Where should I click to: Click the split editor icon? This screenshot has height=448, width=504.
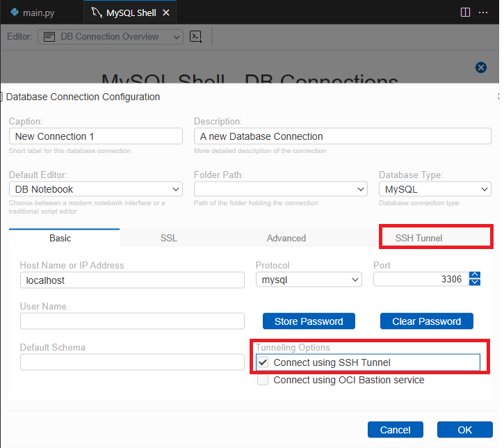pos(465,13)
